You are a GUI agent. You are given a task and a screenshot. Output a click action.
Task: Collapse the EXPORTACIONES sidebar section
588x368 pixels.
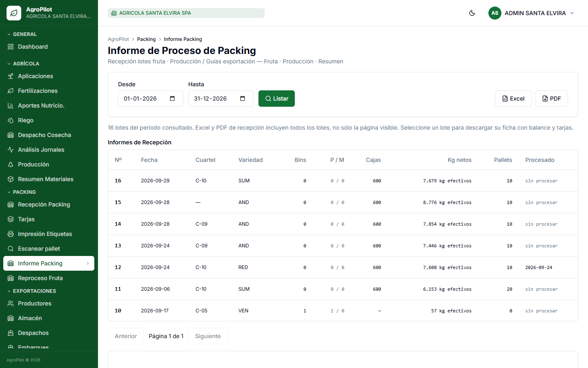(32, 291)
